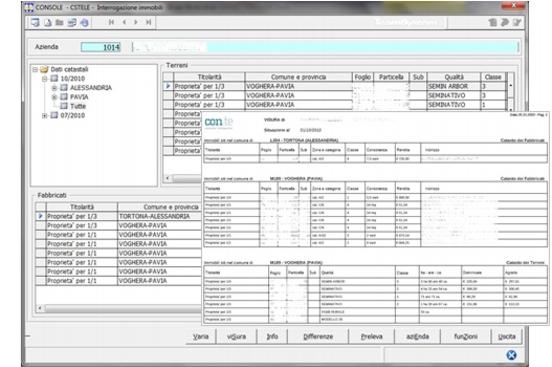Screen dimensions: 552x367
Task: Click row selector arrow of SEMIN ARBOR row
Action: [x=168, y=86]
